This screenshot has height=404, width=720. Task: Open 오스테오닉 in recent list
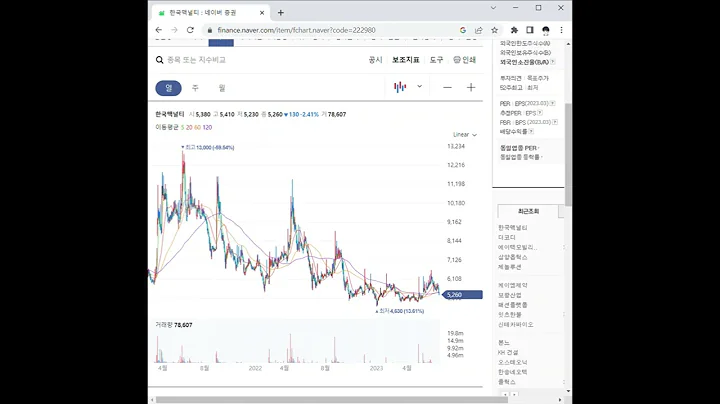tap(512, 362)
